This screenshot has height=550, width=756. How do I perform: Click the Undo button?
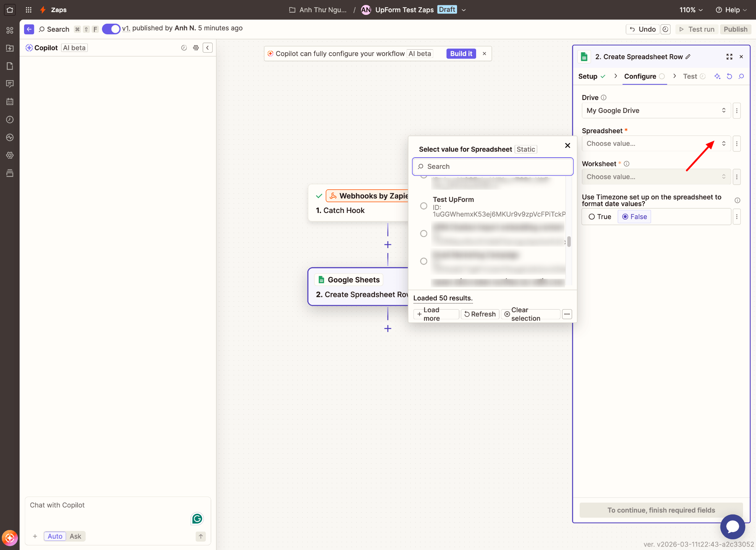(x=643, y=29)
